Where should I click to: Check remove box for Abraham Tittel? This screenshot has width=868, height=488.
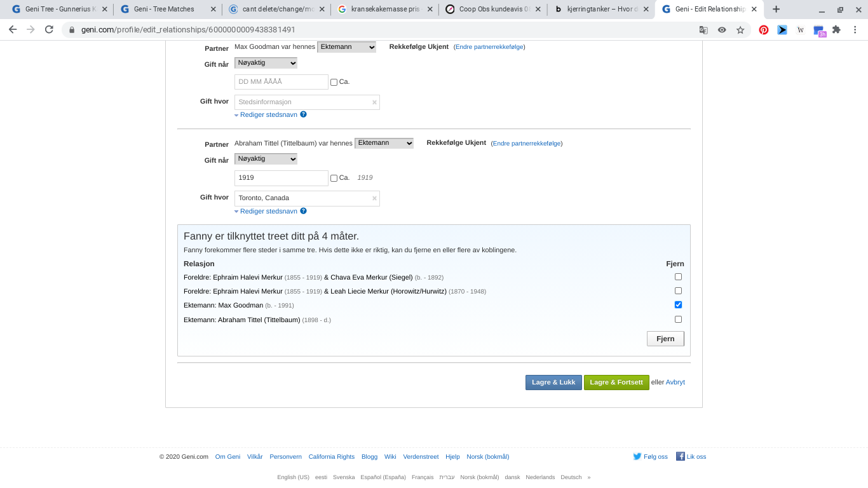tap(678, 319)
